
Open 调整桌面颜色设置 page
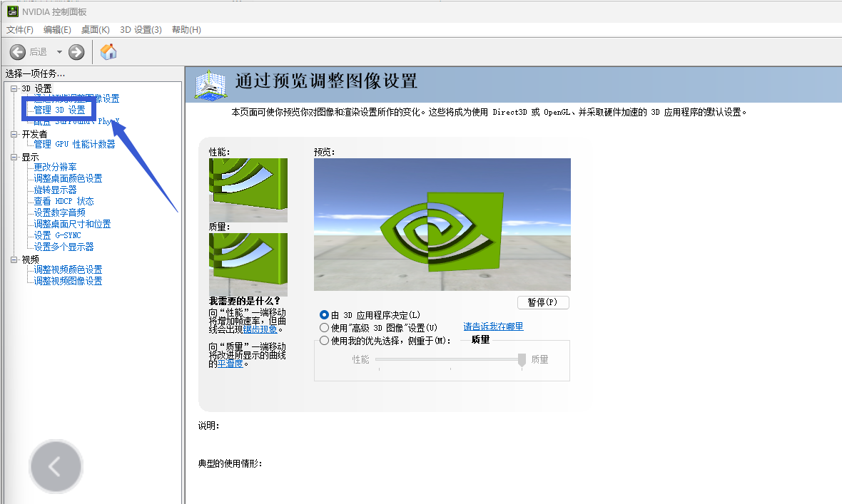69,179
